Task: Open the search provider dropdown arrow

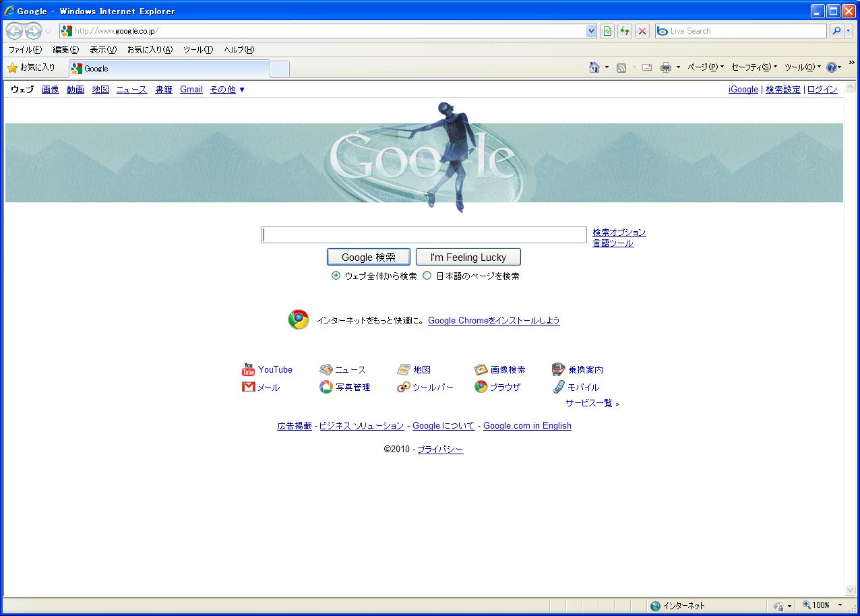Action: click(849, 31)
